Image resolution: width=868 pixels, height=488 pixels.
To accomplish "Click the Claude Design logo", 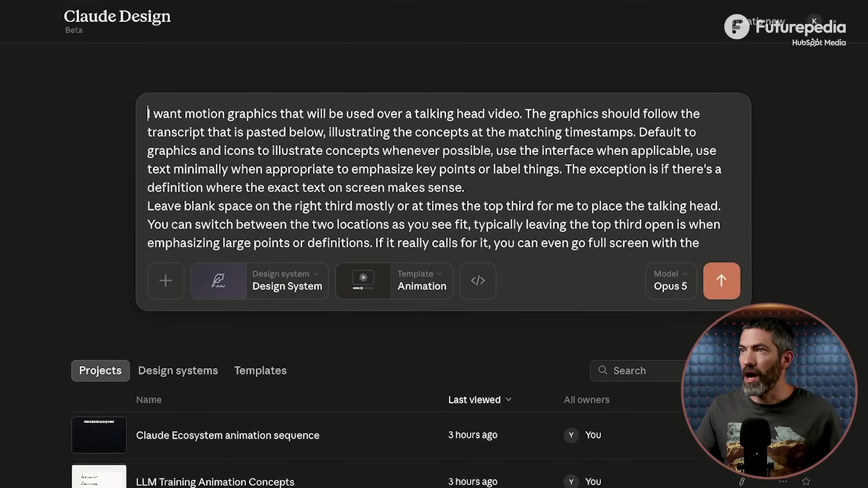I will coord(117,17).
